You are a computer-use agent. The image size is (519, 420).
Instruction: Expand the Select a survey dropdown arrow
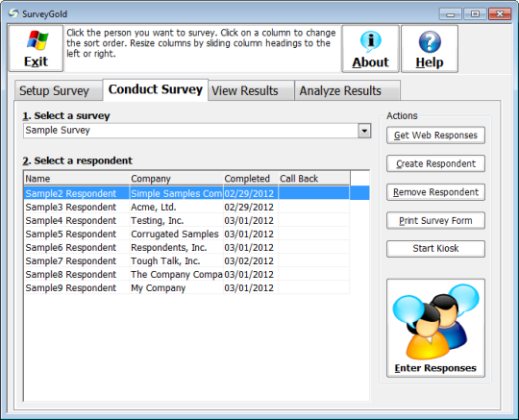[364, 131]
